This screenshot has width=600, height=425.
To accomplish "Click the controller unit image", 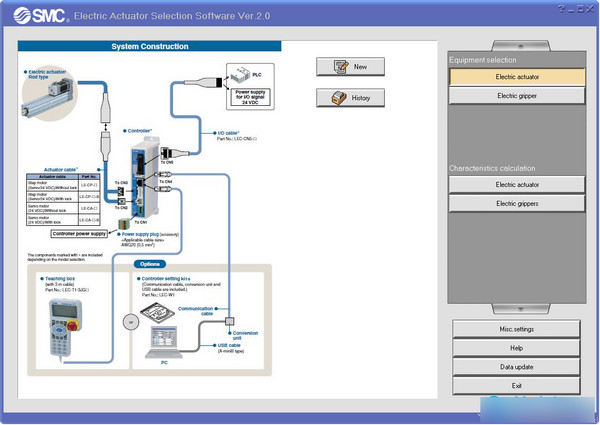I will click(x=145, y=177).
